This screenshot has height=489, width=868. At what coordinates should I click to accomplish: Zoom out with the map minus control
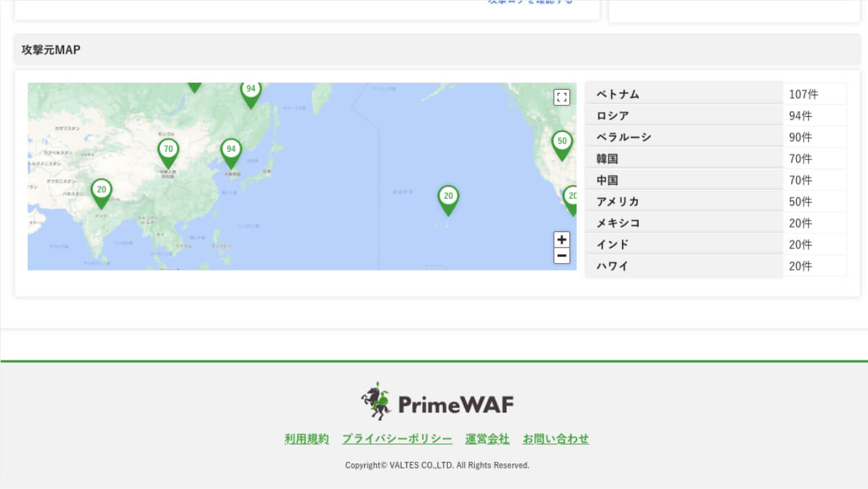[x=562, y=256]
